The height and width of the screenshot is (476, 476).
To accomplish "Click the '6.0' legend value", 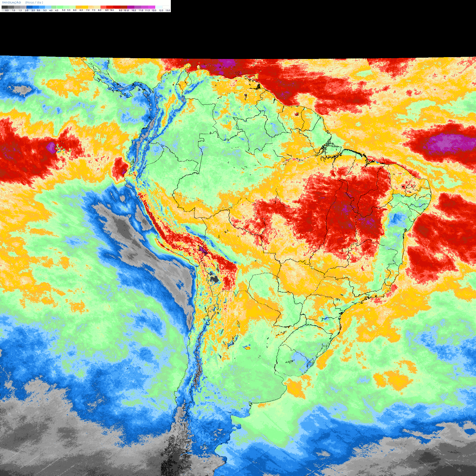I will [75, 10].
